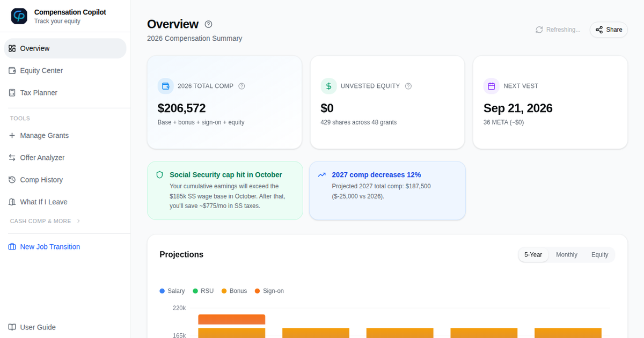Switch projections to Equity view
Screen dimensions: 644x338
[600, 255]
